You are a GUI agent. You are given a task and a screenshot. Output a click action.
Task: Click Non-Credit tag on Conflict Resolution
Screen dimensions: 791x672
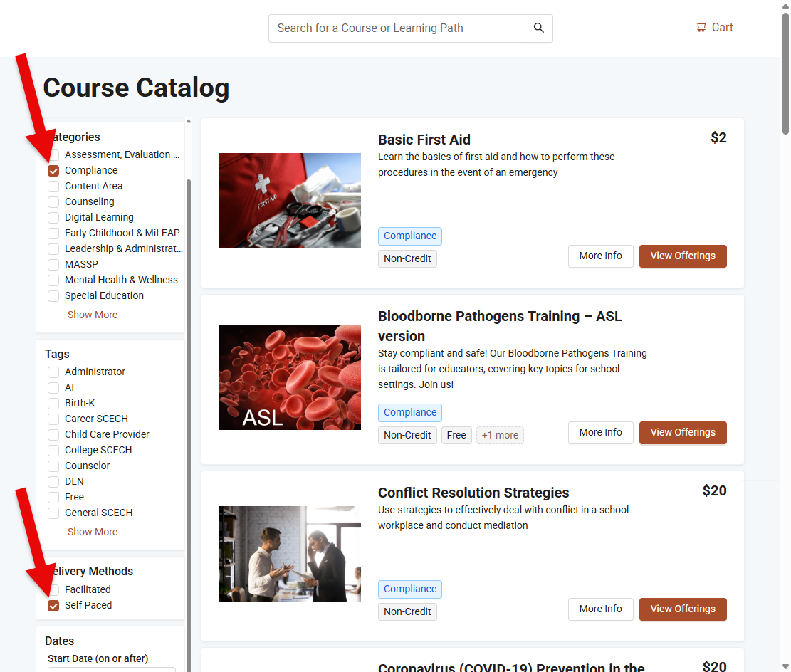coord(407,611)
